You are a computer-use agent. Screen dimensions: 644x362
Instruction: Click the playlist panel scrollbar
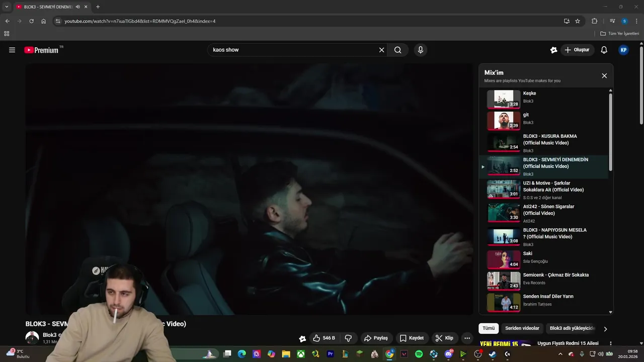(x=611, y=132)
